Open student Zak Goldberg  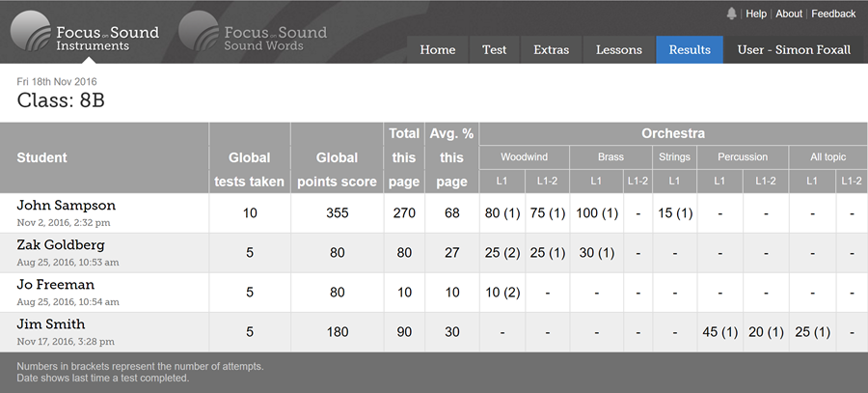click(61, 245)
